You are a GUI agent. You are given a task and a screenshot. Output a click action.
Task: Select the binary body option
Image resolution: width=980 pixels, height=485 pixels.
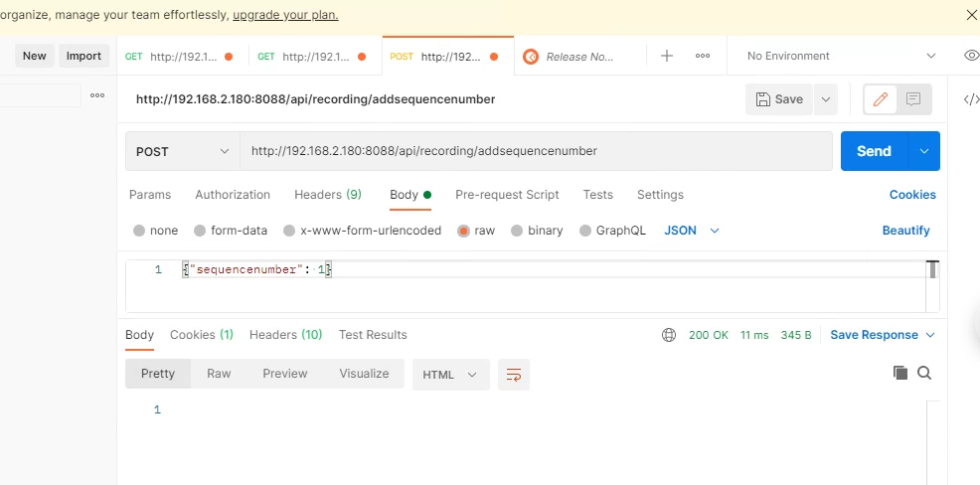tap(537, 231)
